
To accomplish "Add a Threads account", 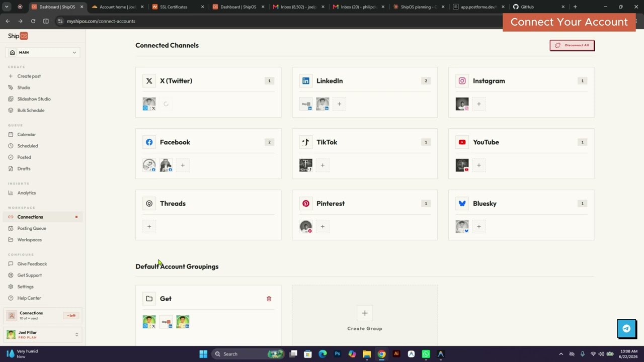I will 149,227.
